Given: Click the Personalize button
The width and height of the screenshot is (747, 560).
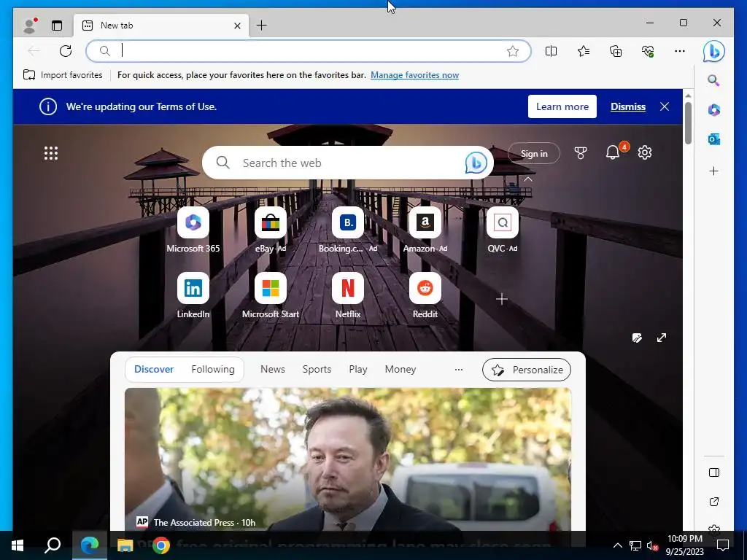Looking at the screenshot, I should click(527, 370).
